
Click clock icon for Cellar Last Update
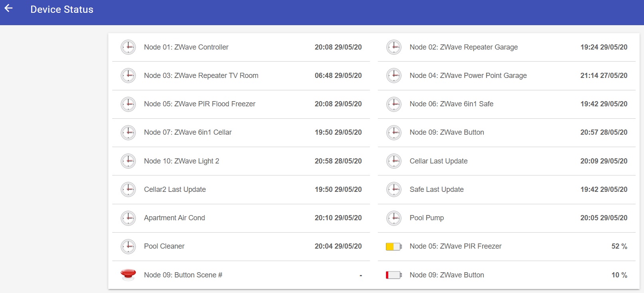click(394, 161)
